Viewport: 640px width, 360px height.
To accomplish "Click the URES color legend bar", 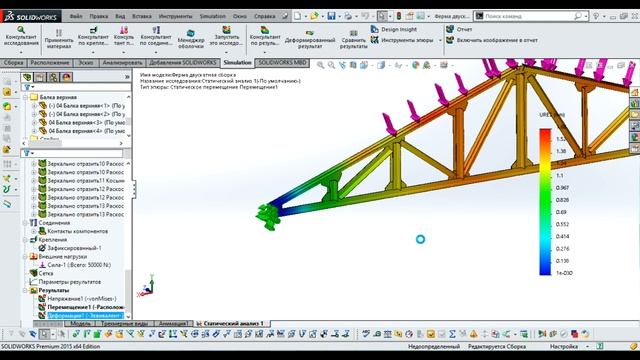I will pos(545,202).
